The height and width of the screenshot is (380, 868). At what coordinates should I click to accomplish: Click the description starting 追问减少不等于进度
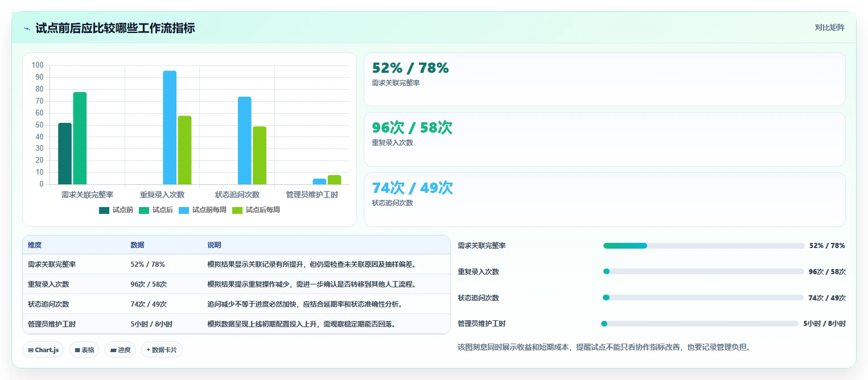[305, 304]
